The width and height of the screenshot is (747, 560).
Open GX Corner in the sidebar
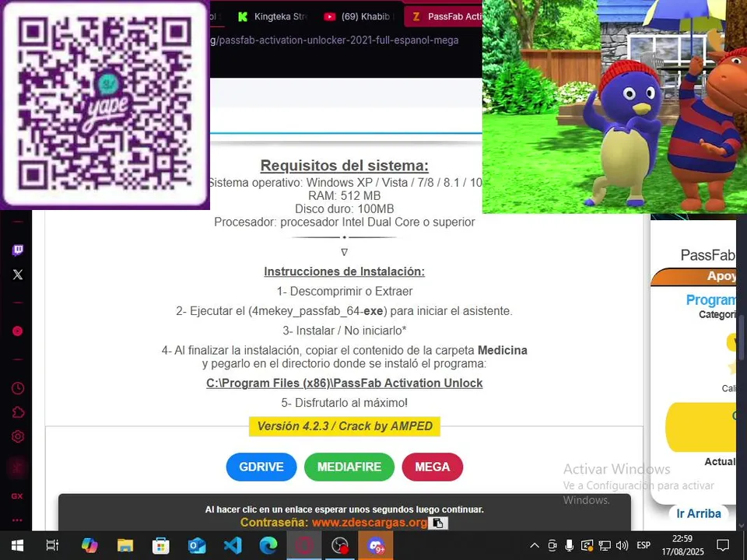pos(17,495)
